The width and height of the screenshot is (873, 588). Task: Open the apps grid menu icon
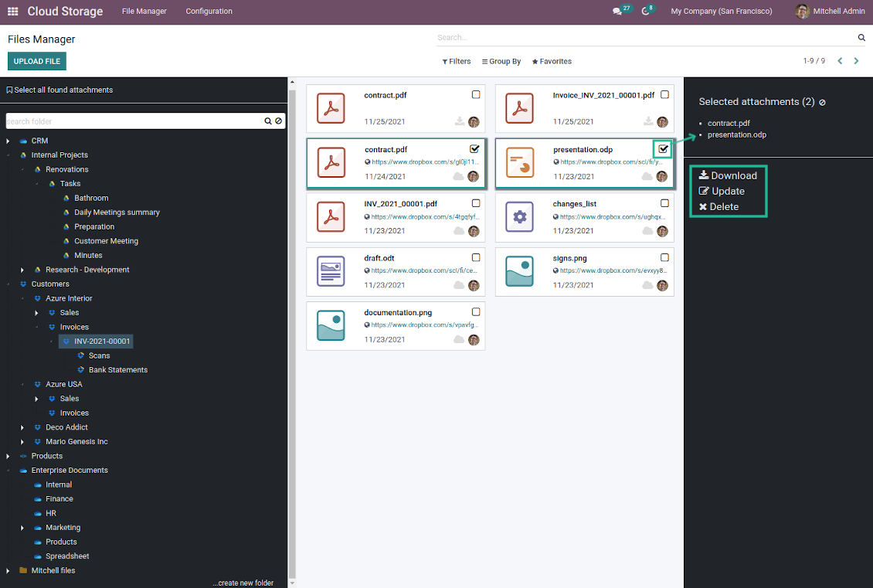[x=13, y=11]
